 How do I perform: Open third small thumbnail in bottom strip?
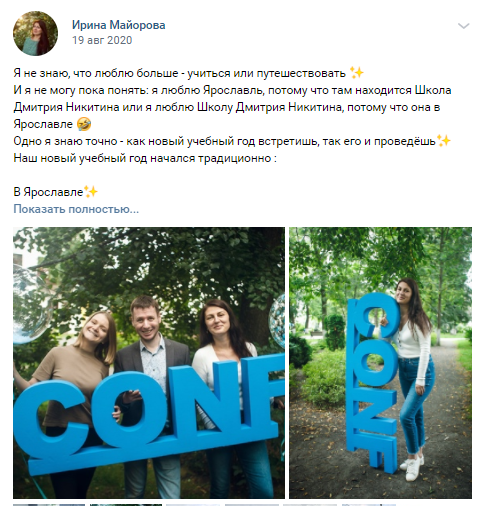[x=193, y=505]
